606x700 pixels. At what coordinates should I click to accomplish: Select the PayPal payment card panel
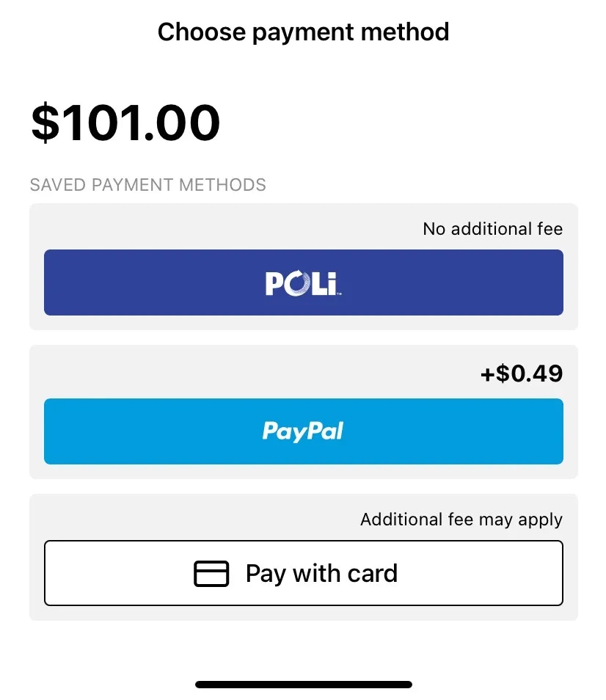pyautogui.click(x=304, y=412)
